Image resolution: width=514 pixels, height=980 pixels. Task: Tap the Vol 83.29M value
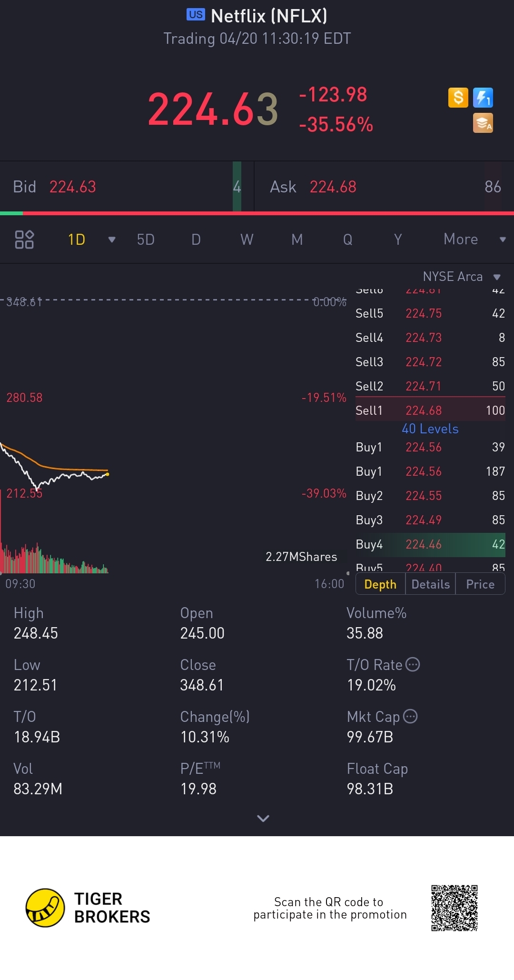tap(38, 789)
